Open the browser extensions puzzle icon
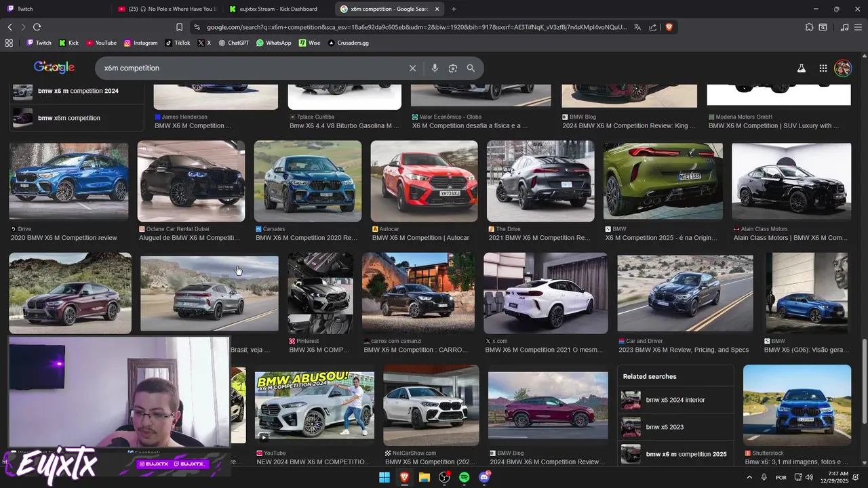868x488 pixels. point(809,27)
